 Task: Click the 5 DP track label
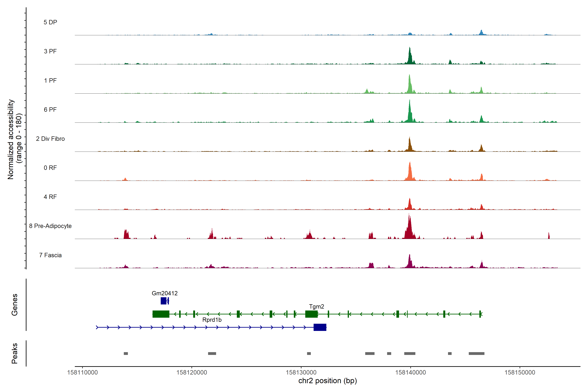coord(50,22)
